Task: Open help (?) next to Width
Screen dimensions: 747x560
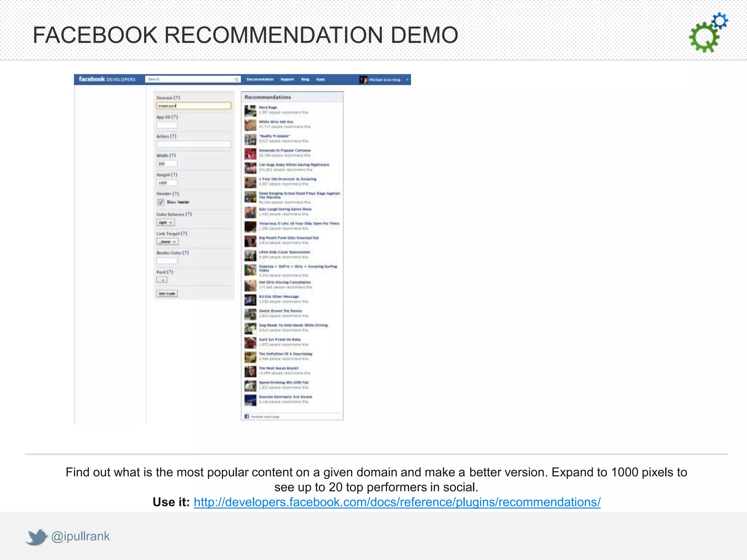Action: (x=173, y=155)
